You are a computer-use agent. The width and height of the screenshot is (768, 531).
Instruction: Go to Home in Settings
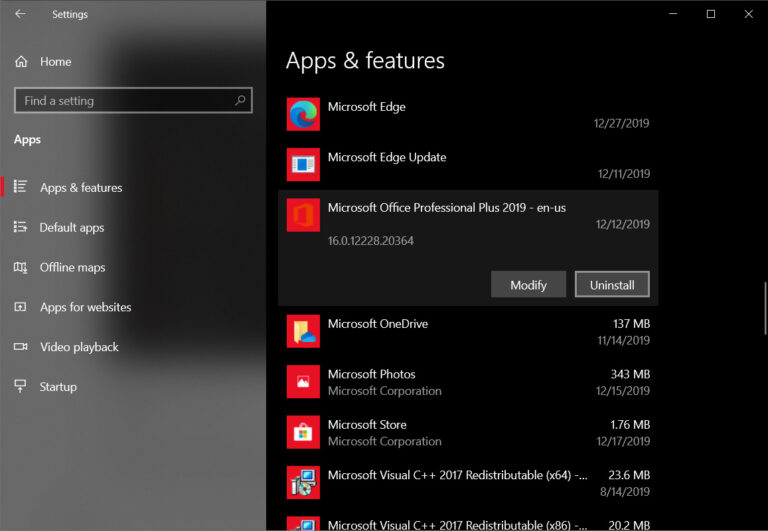click(133, 62)
